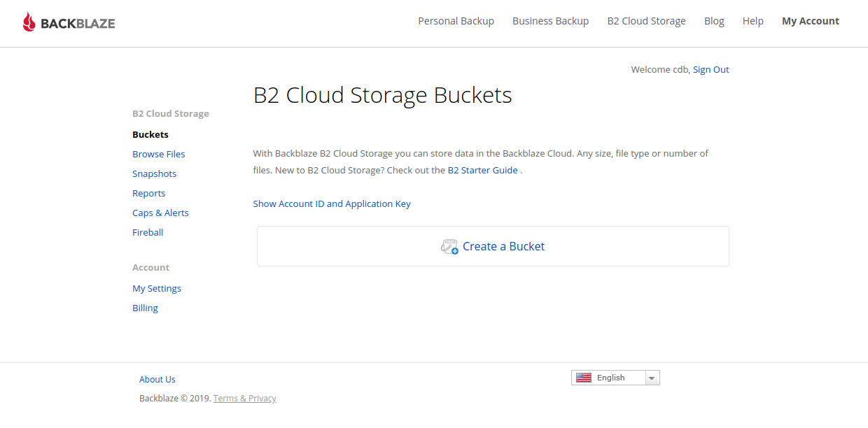Viewport: 868px width, 428px height.
Task: Open Caps & Alerts in the sidebar
Action: (x=161, y=213)
